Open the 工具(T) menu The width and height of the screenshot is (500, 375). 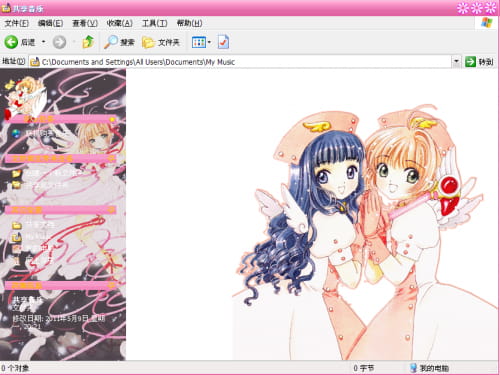click(155, 23)
